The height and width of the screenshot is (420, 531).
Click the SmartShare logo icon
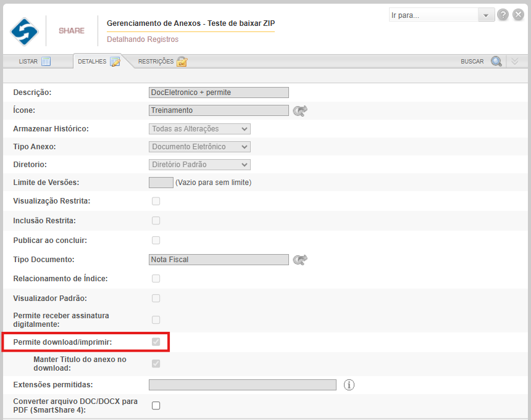click(24, 31)
